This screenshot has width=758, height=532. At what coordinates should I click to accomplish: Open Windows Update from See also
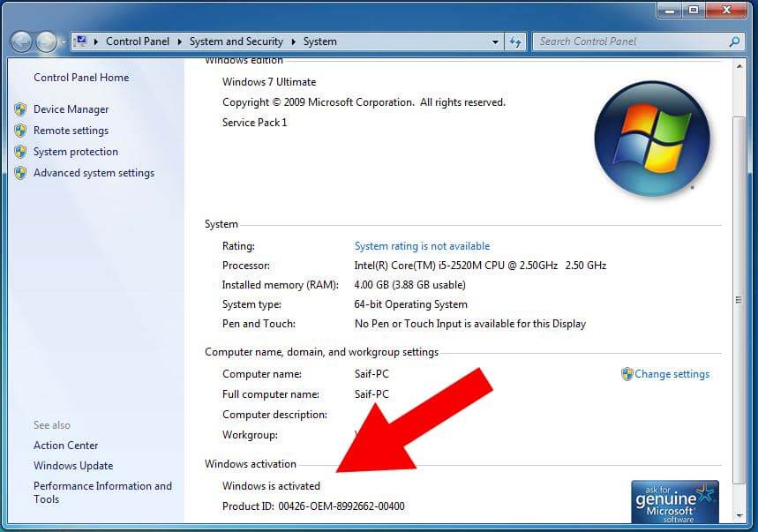[73, 466]
